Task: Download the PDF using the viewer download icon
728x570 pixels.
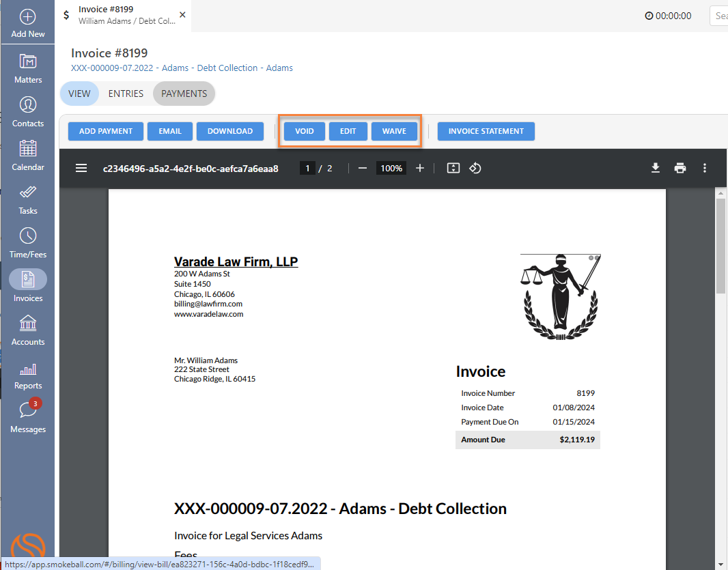Action: pos(656,168)
